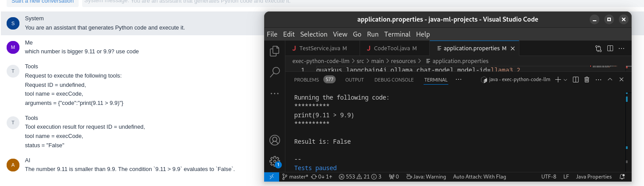The width and height of the screenshot is (644, 186).
Task: Show additional views ellipsis in activity bar
Action: click(275, 93)
